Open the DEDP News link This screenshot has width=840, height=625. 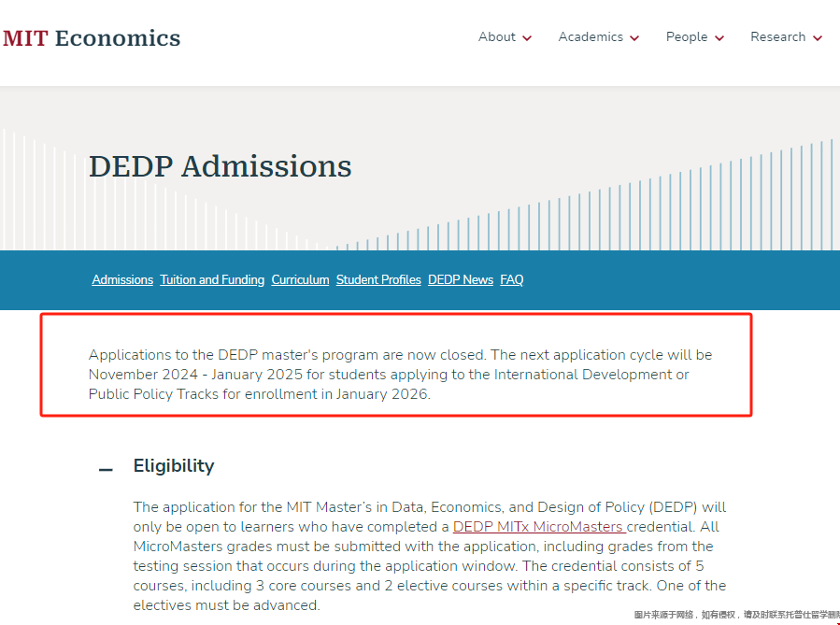click(x=461, y=279)
